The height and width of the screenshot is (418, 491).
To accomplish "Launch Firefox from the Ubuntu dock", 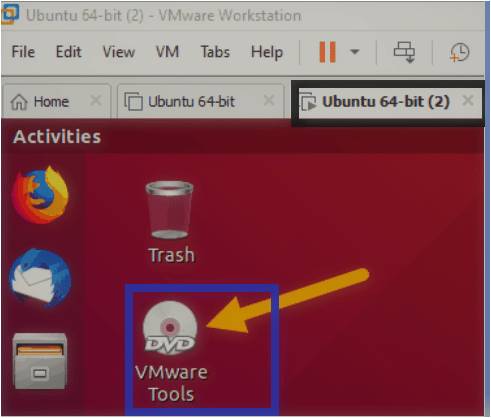I will (x=41, y=195).
